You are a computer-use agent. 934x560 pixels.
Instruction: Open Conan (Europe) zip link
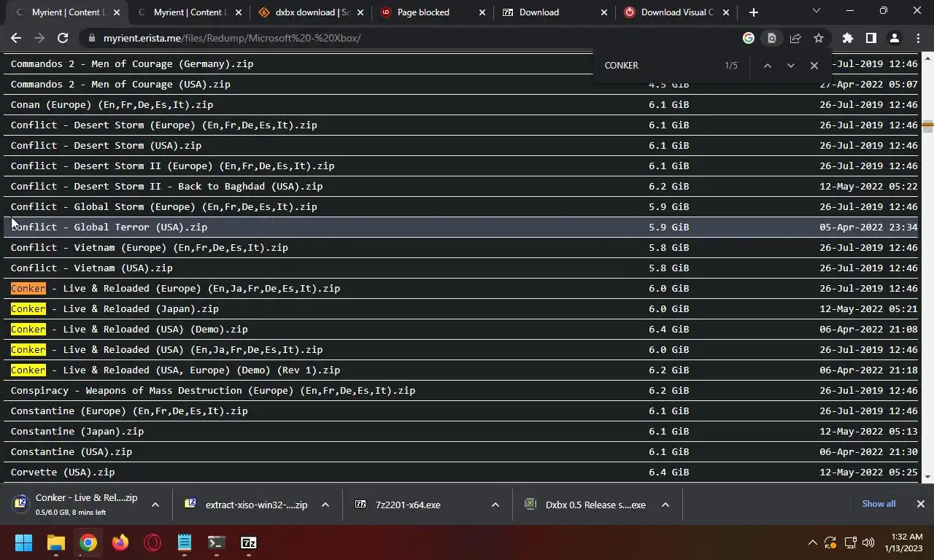point(112,104)
